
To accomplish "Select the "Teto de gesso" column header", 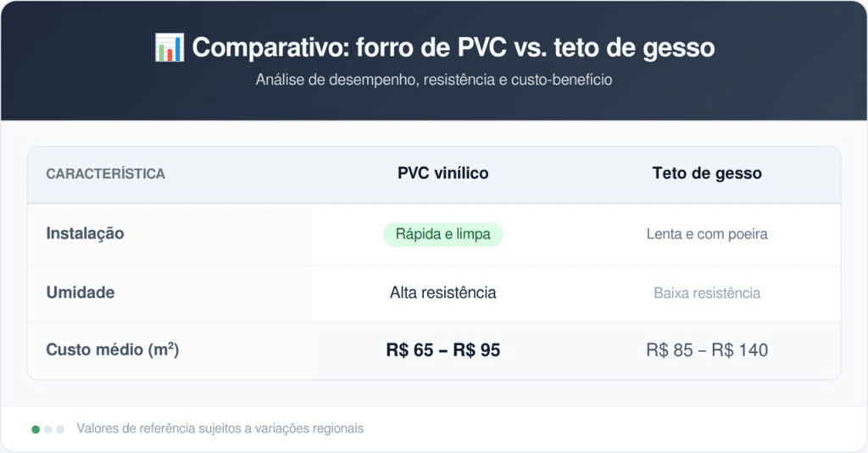I will (707, 174).
